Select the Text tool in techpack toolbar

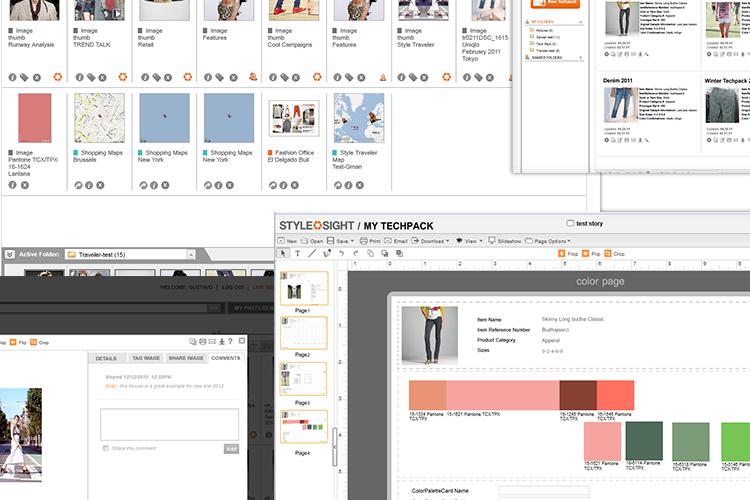[x=298, y=254]
